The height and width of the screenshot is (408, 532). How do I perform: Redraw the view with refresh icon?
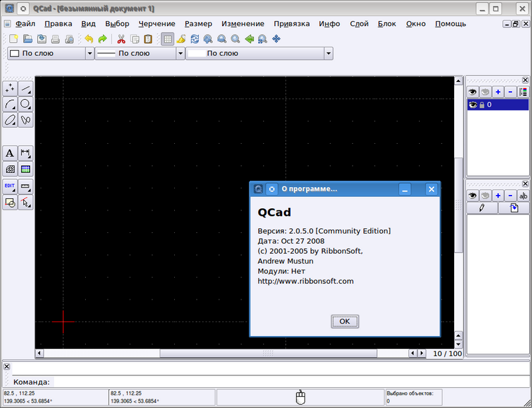pos(195,39)
